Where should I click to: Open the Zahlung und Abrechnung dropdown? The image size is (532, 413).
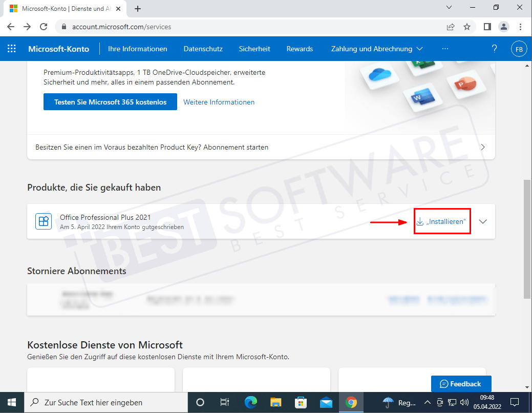pyautogui.click(x=377, y=49)
